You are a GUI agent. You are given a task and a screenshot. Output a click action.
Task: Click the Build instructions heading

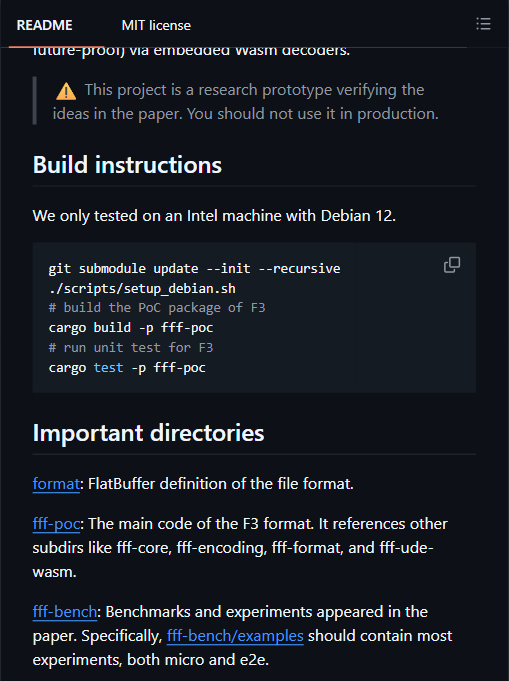[127, 165]
